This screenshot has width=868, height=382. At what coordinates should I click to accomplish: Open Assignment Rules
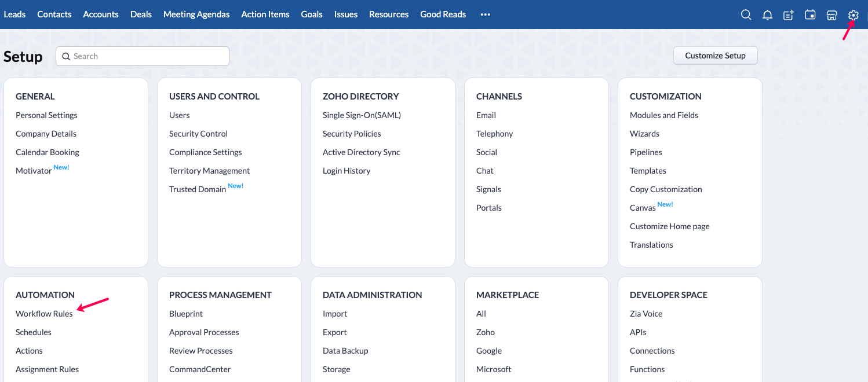[x=47, y=369]
